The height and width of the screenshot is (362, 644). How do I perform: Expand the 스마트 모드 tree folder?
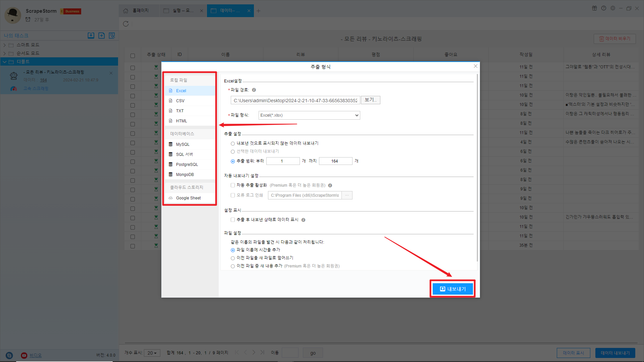[x=5, y=45]
